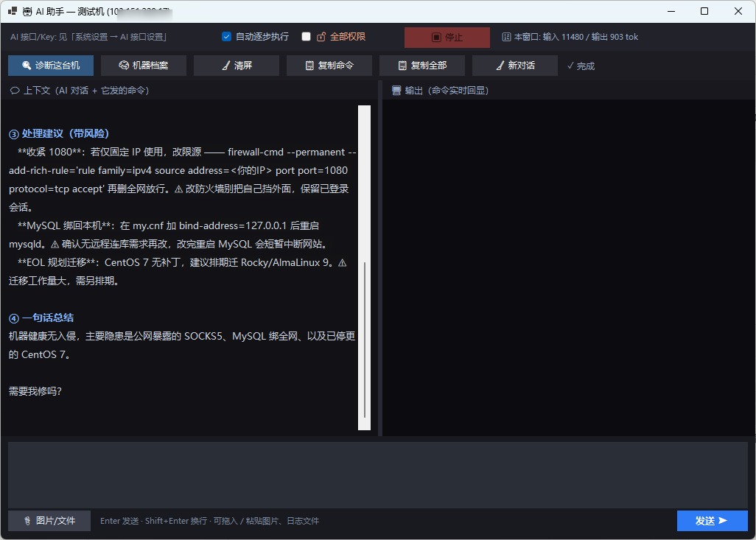
Task: Click the token counter icon near 本窗口
Action: [506, 37]
